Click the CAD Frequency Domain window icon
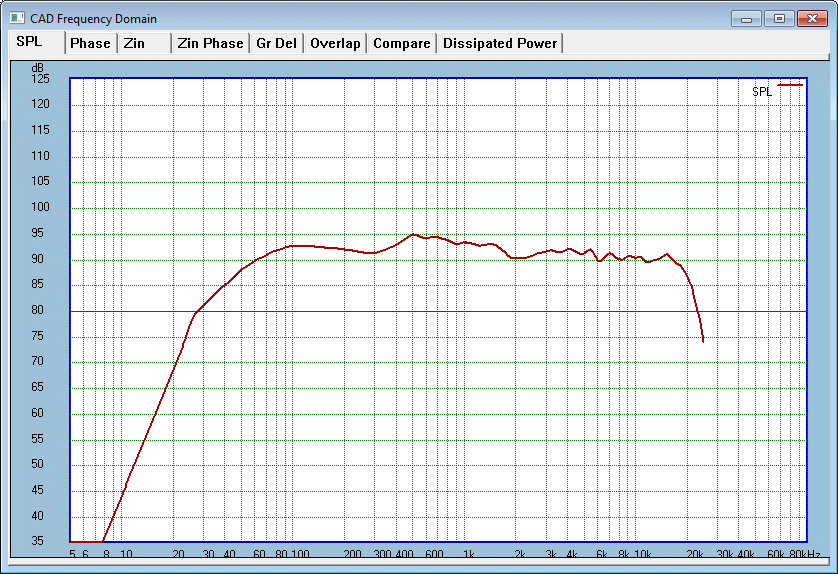The width and height of the screenshot is (838, 574). tap(17, 18)
